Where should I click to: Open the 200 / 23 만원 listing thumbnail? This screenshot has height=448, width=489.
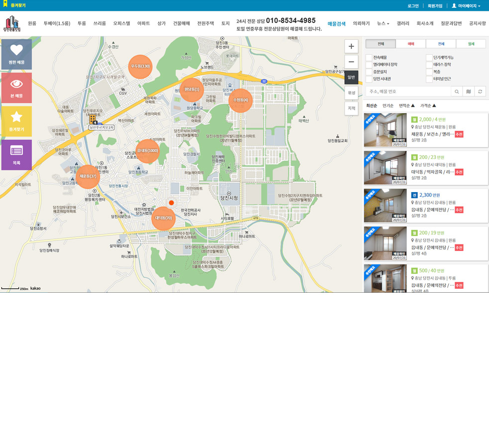(386, 168)
